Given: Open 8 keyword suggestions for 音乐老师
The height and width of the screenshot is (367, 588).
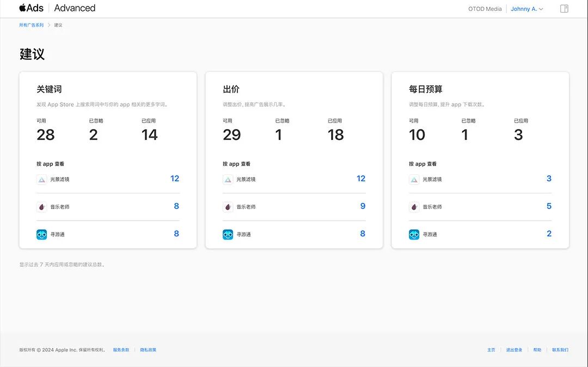Looking at the screenshot, I should [176, 206].
